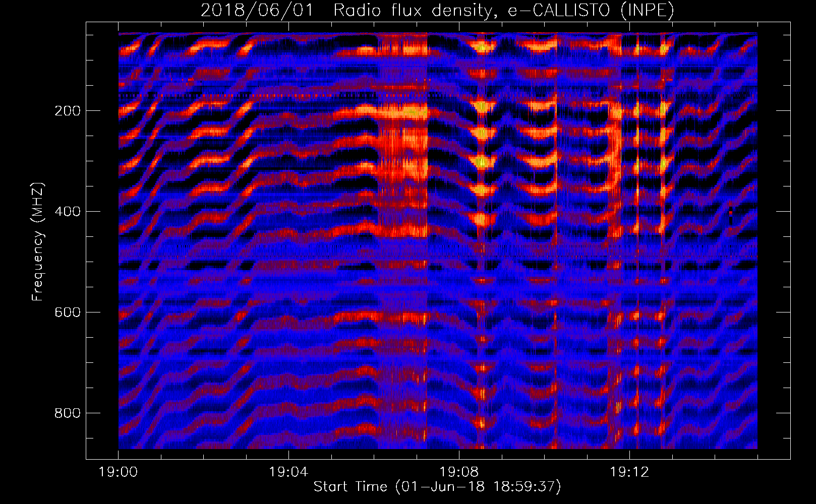
Task: Click the 600 frequency tick label
Action: point(67,312)
